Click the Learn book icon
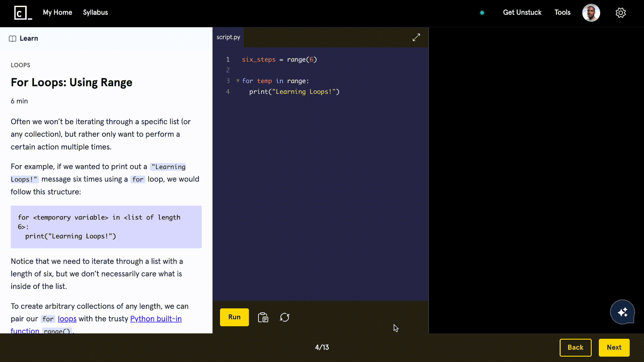Image resolution: width=644 pixels, height=362 pixels. click(x=13, y=38)
